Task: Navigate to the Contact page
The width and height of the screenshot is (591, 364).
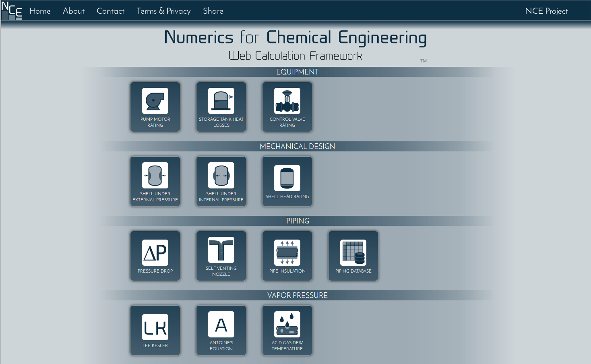Action: click(110, 11)
